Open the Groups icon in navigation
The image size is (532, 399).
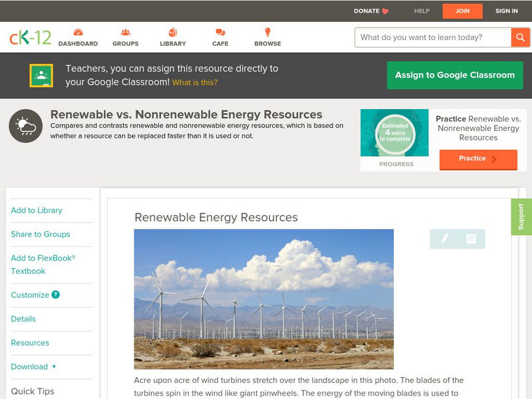tap(125, 33)
